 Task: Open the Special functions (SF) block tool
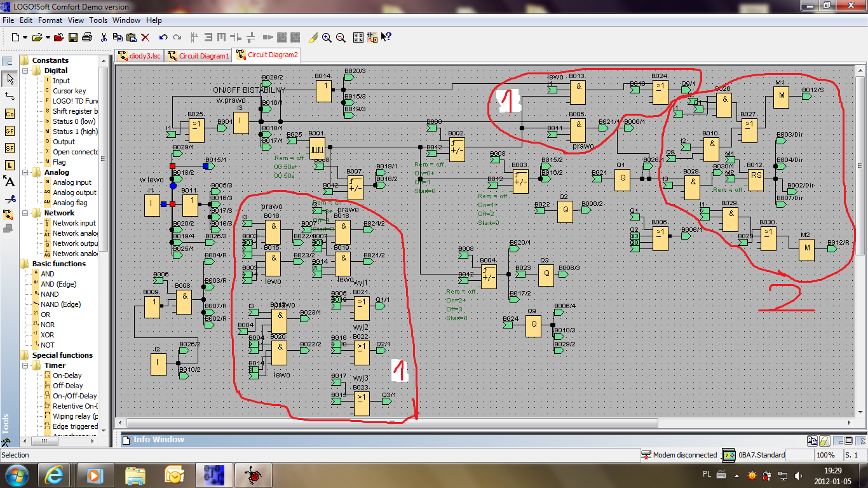click(x=10, y=148)
